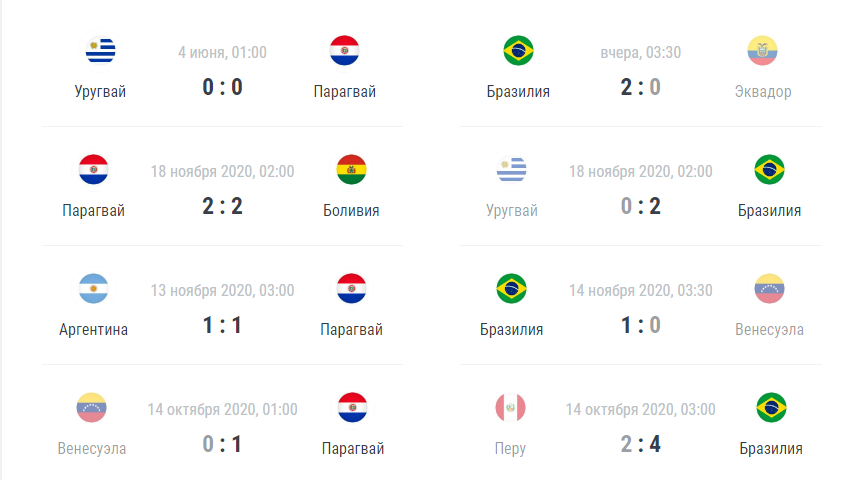The height and width of the screenshot is (480, 860).
Task: Open the Paraguay 2:2 Bolivia score
Action: (x=222, y=207)
